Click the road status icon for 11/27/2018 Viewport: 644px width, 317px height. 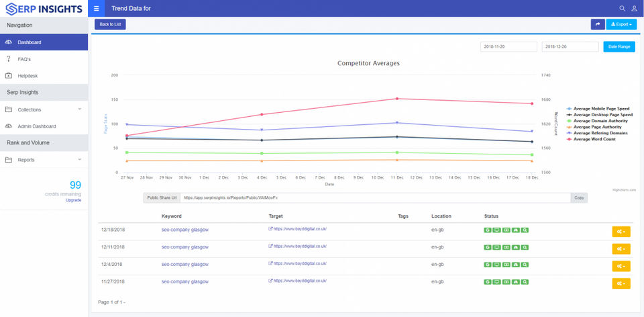(x=516, y=281)
